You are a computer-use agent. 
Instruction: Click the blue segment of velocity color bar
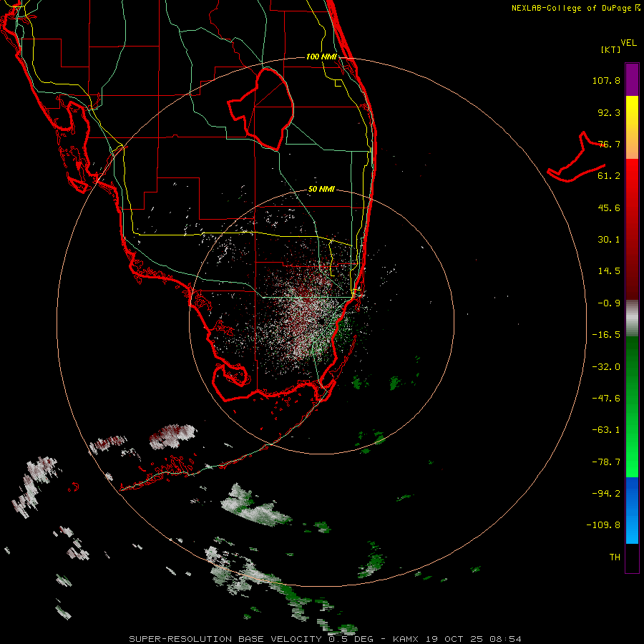632,510
